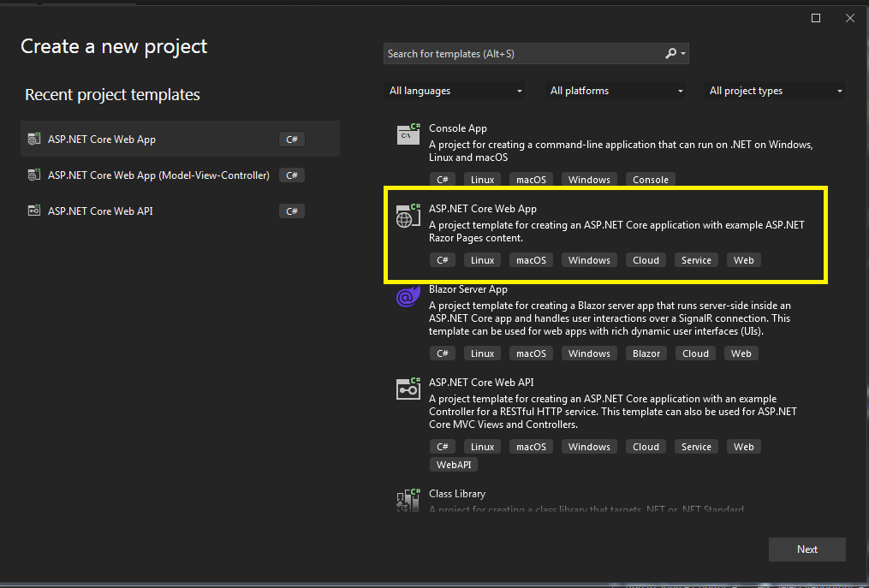Click the C# tag under Blazor Server App

click(442, 353)
